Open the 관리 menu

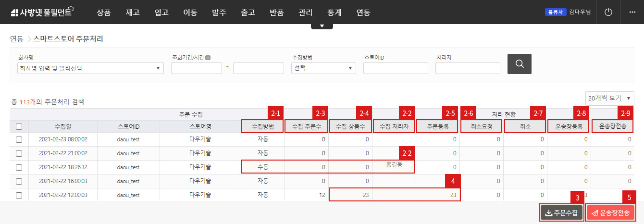coord(305,12)
